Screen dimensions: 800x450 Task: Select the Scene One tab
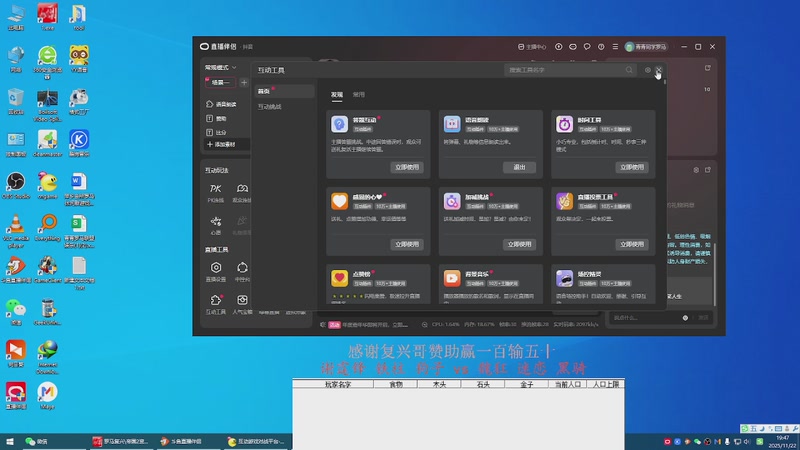[220, 83]
